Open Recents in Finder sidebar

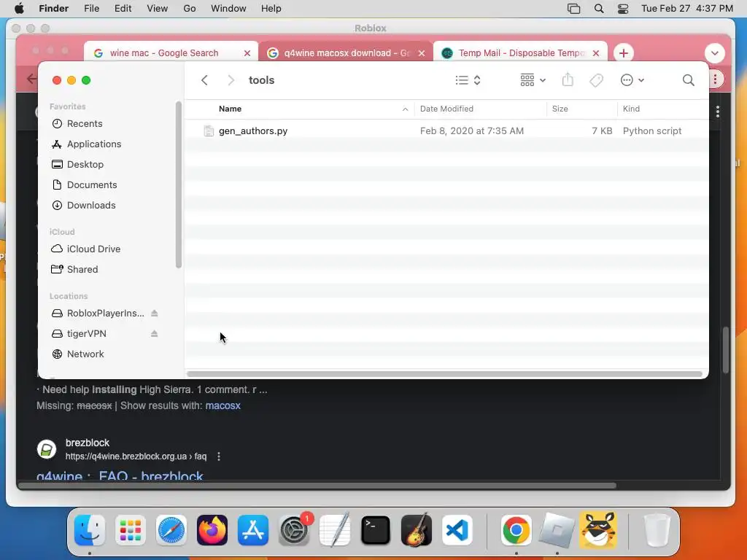pyautogui.click(x=85, y=123)
